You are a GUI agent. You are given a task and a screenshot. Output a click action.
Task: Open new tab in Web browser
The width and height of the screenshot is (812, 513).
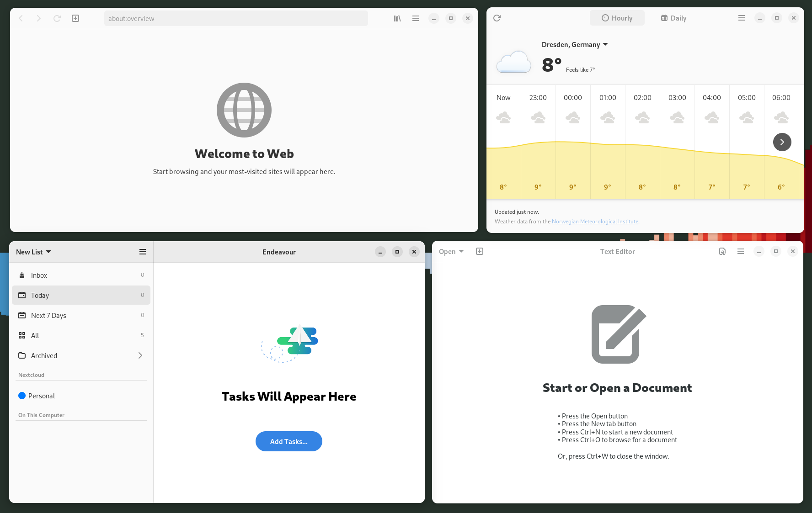75,18
